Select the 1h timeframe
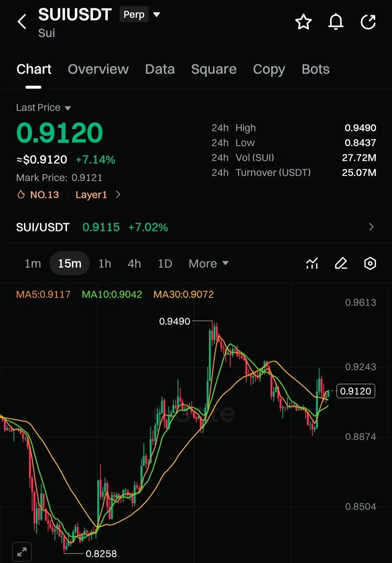This screenshot has width=392, height=563. click(105, 263)
